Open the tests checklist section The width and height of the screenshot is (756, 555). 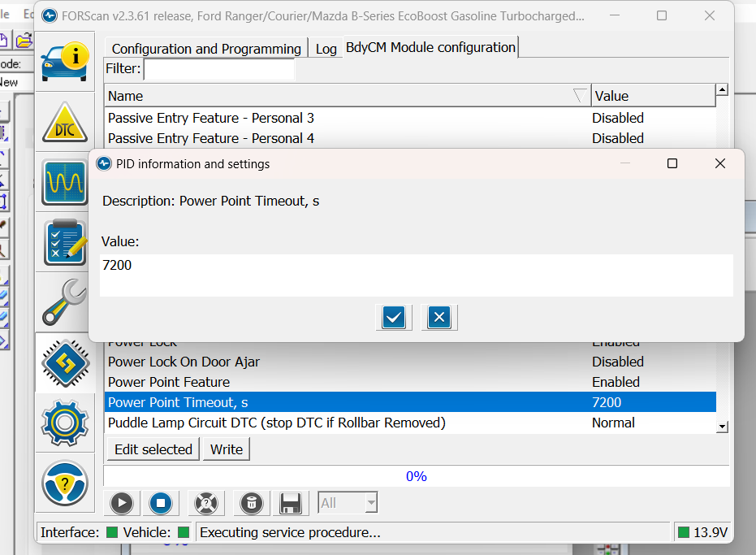click(x=65, y=242)
